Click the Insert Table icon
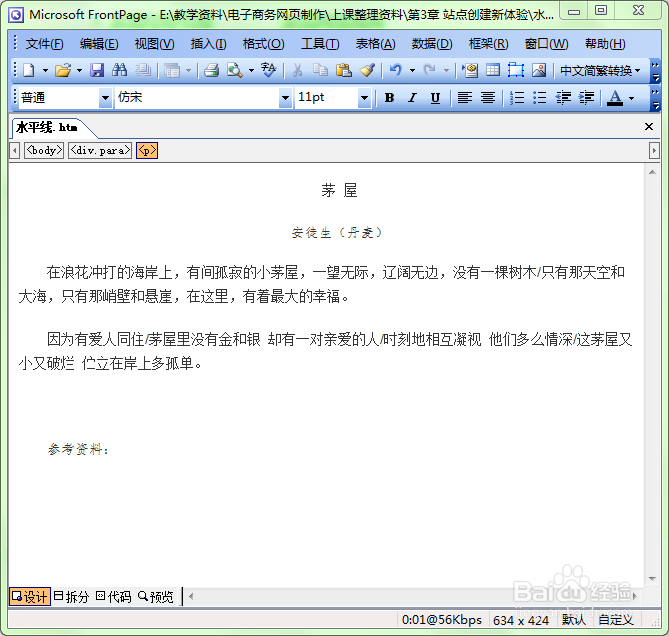This screenshot has height=636, width=669. click(x=493, y=70)
